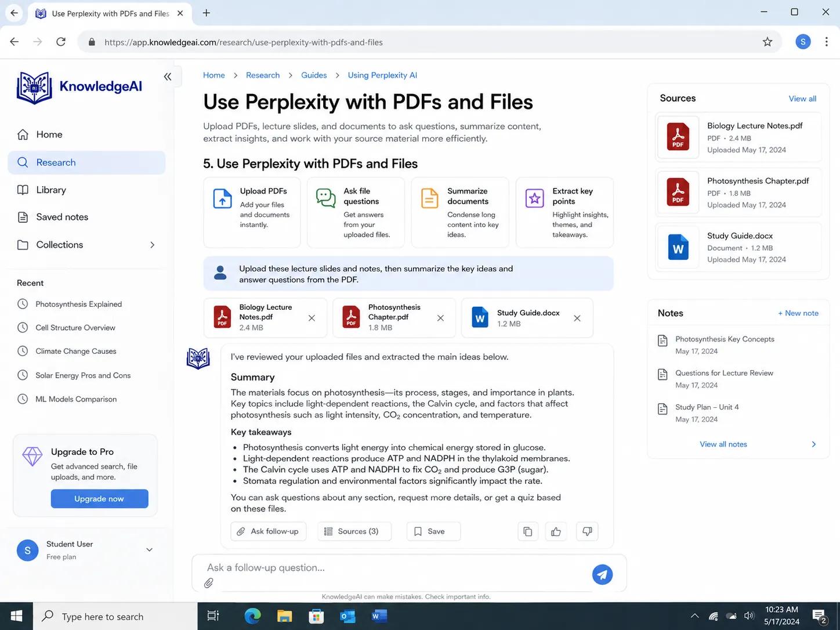Viewport: 840px width, 630px height.
Task: Copy the response with the copy icon
Action: click(528, 531)
